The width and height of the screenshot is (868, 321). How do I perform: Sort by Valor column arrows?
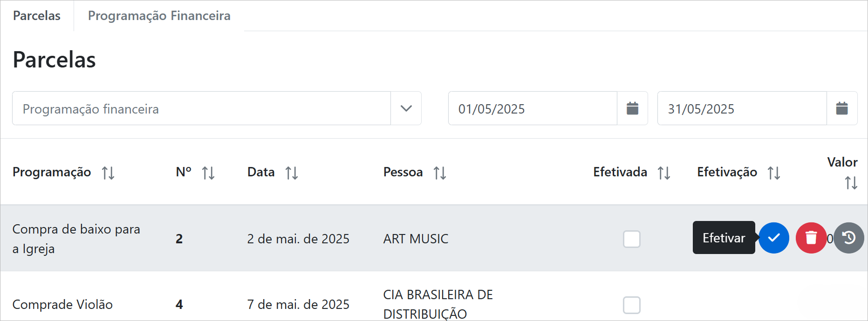(851, 183)
